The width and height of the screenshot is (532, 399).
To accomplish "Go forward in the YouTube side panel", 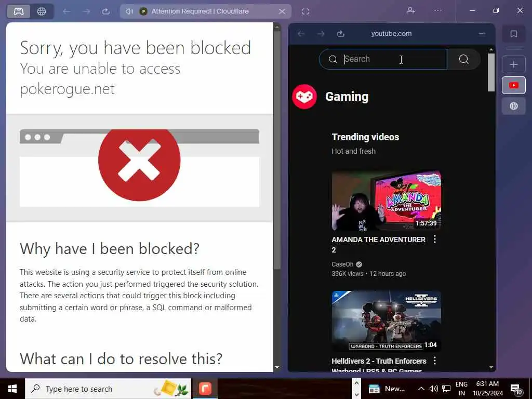I will coord(321,34).
